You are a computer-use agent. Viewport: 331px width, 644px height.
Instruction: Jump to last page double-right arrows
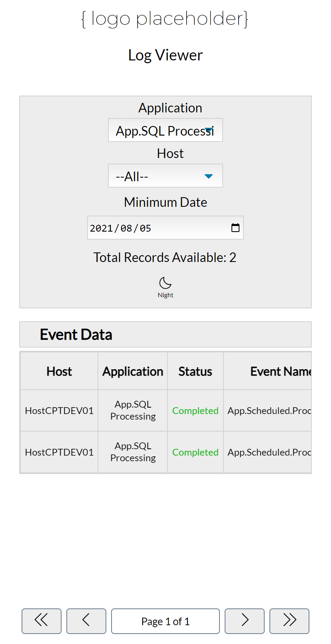(289, 621)
